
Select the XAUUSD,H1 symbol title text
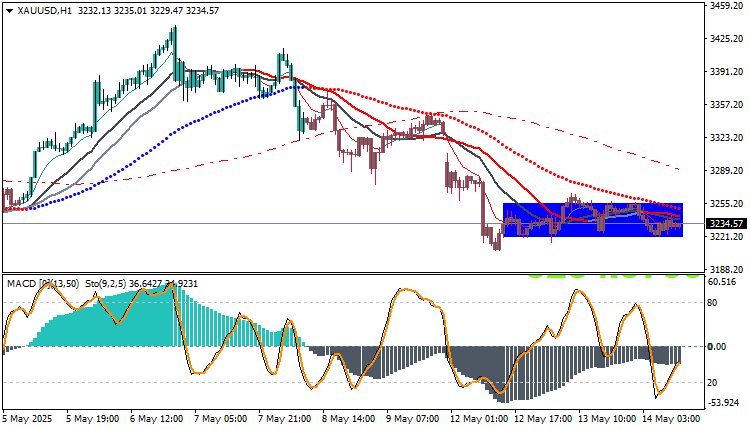[x=44, y=11]
